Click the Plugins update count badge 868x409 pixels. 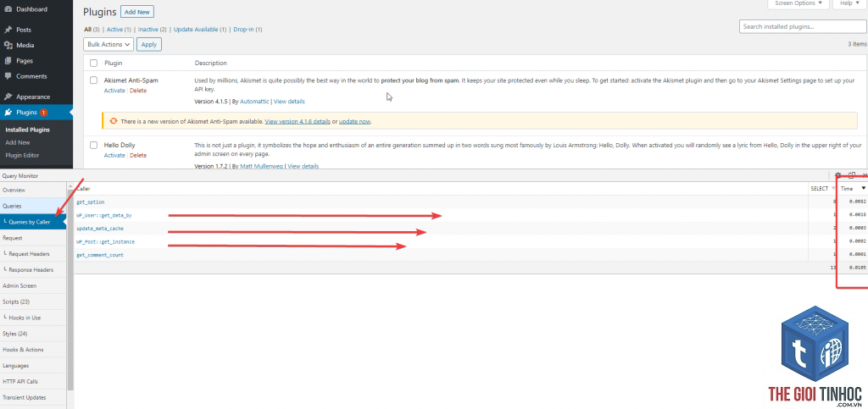[44, 113]
